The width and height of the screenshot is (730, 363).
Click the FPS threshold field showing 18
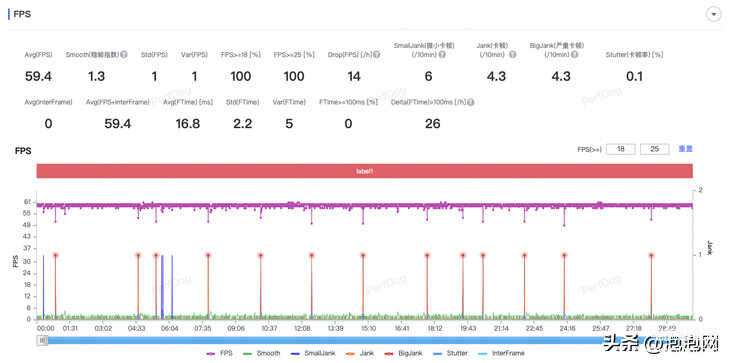(621, 149)
